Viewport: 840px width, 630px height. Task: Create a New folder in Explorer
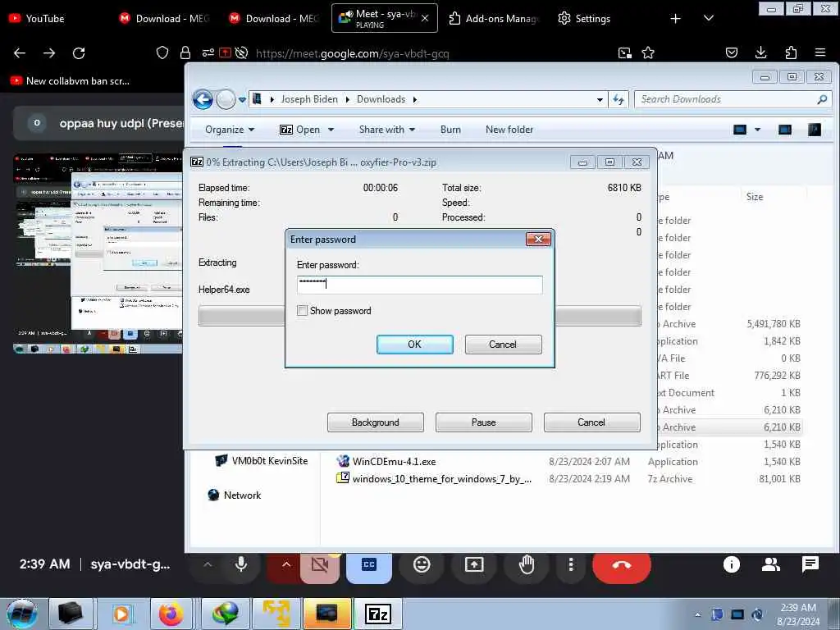[x=509, y=130]
